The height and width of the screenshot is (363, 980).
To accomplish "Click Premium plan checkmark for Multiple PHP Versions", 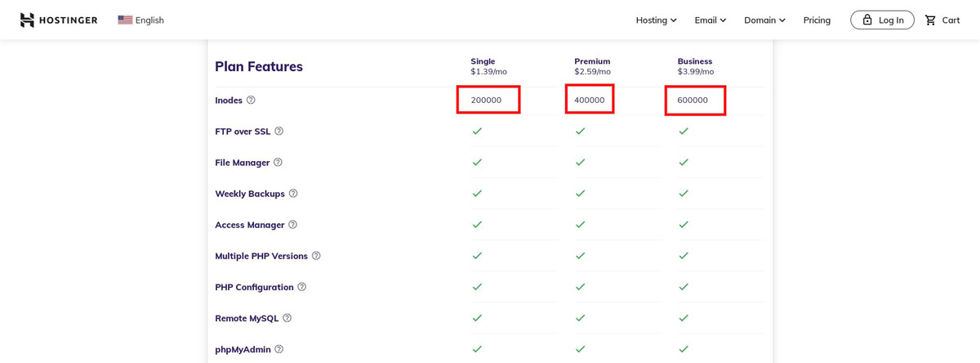I will pos(580,255).
